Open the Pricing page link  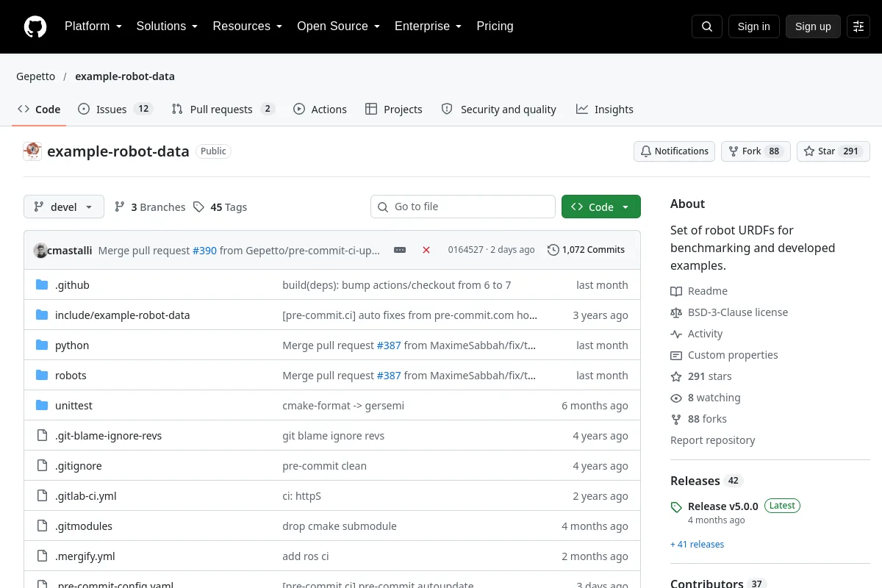click(495, 26)
